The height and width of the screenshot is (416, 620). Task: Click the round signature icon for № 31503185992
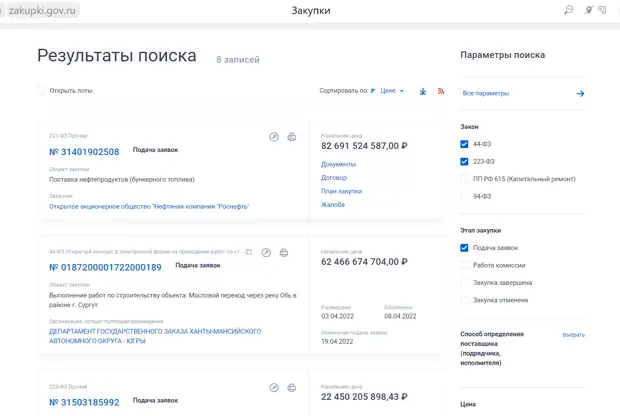tap(274, 388)
